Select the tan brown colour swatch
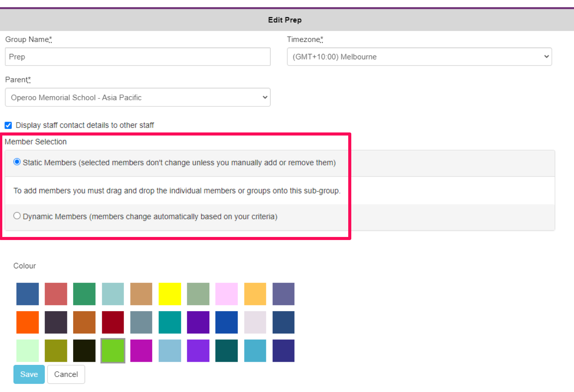 click(x=141, y=294)
